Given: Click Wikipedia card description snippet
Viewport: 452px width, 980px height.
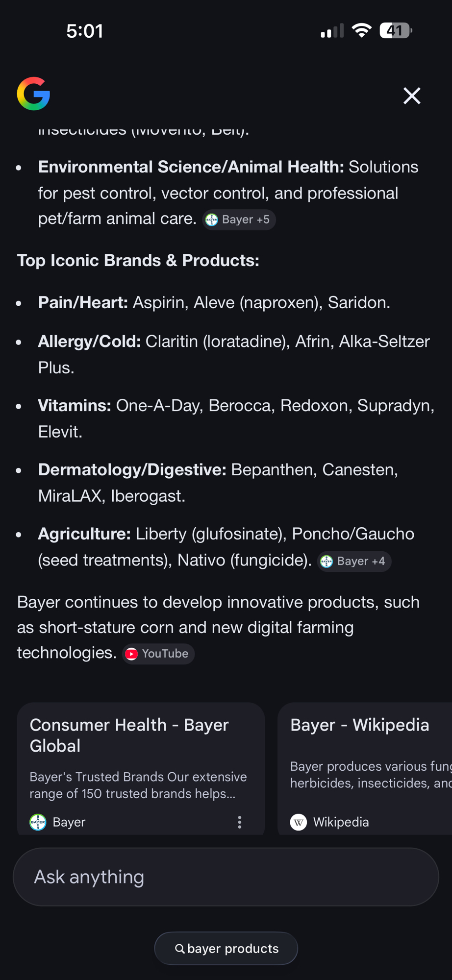Looking at the screenshot, I should [x=370, y=775].
